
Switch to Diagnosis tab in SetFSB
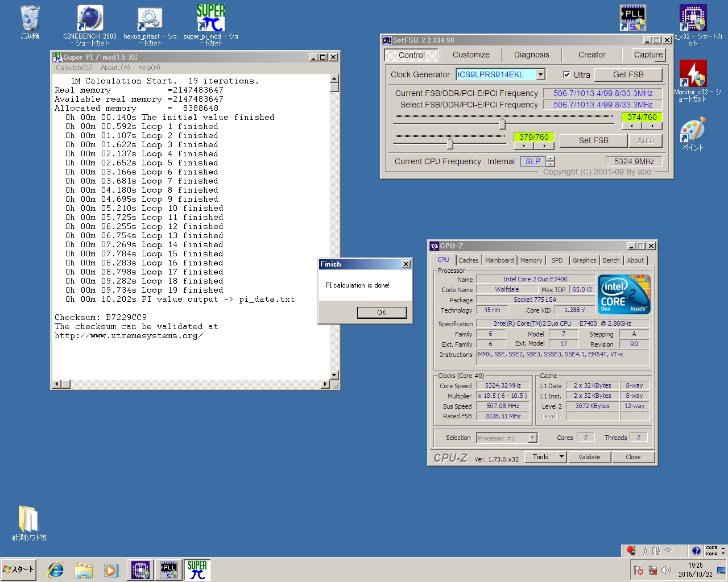tap(532, 55)
